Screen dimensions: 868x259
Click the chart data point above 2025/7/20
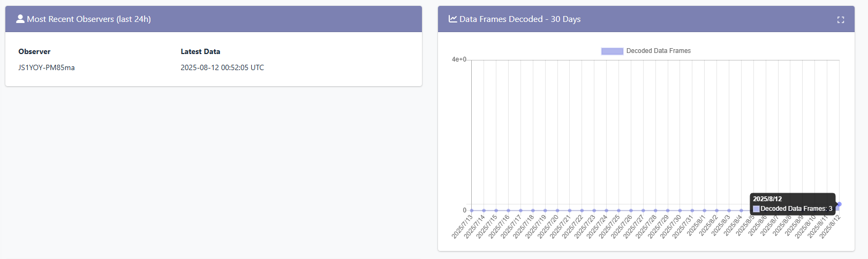click(x=557, y=210)
